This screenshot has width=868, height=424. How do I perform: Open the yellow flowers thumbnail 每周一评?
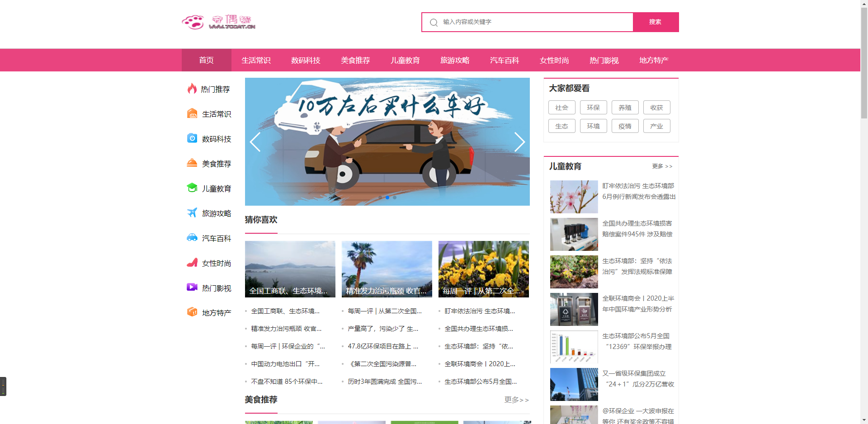coord(484,269)
